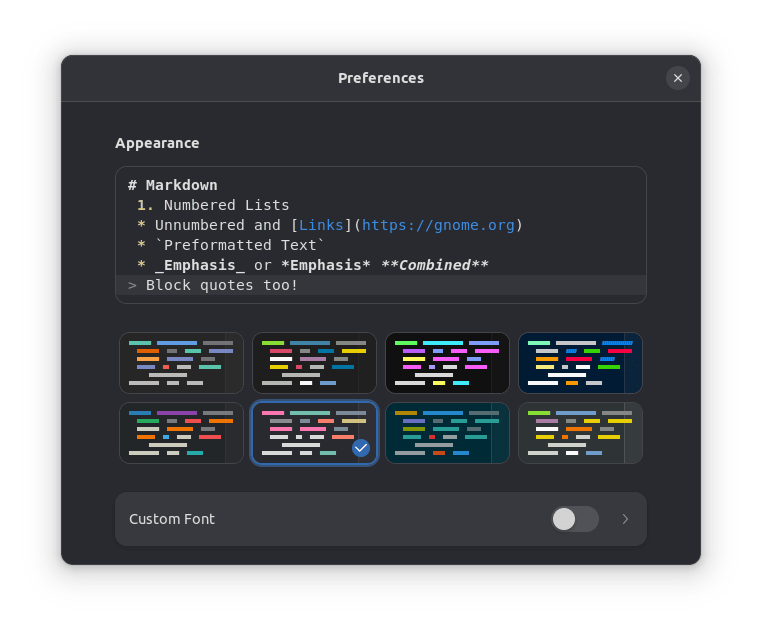
Task: Click the 'Numbered Lists' preview line
Action: [226, 205]
